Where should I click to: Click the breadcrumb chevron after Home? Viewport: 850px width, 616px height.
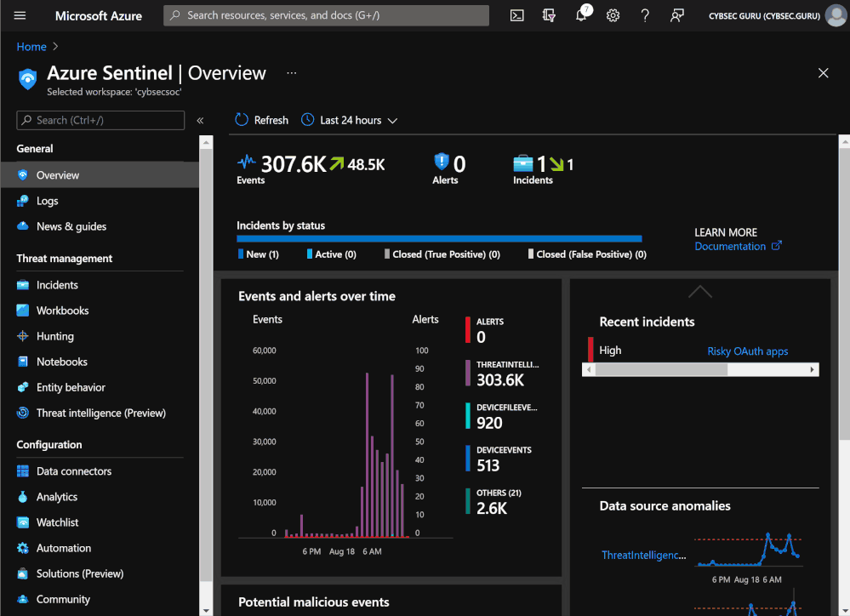(55, 47)
